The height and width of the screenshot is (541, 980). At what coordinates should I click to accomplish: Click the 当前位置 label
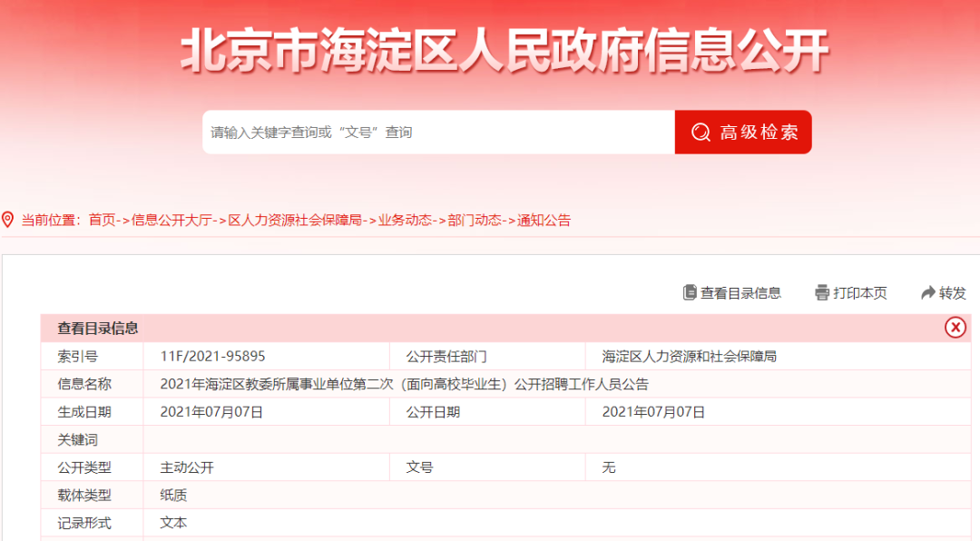(49, 221)
